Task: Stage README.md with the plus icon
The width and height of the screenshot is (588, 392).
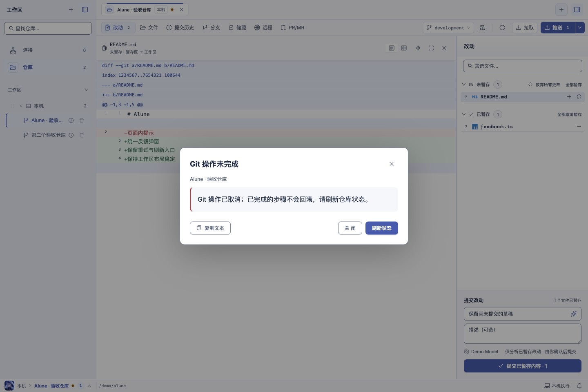Action: coord(569,97)
